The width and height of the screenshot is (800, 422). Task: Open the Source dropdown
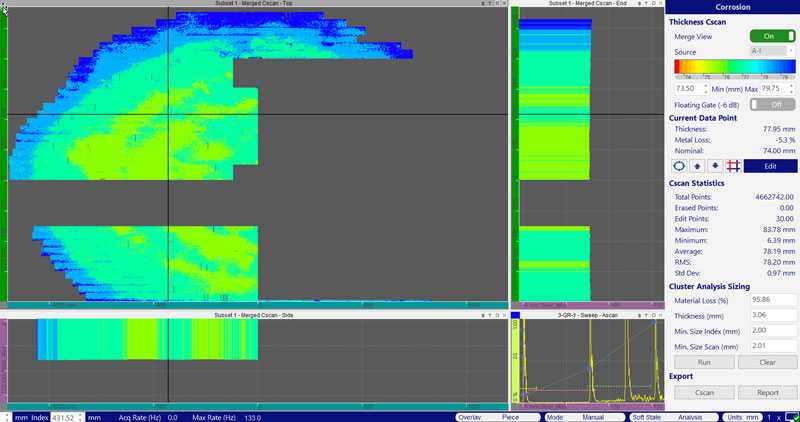pos(771,52)
